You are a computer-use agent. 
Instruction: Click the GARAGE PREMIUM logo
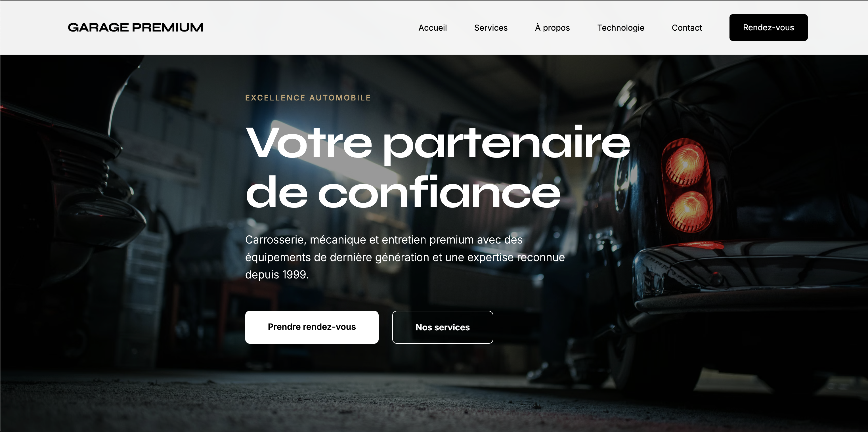(135, 27)
